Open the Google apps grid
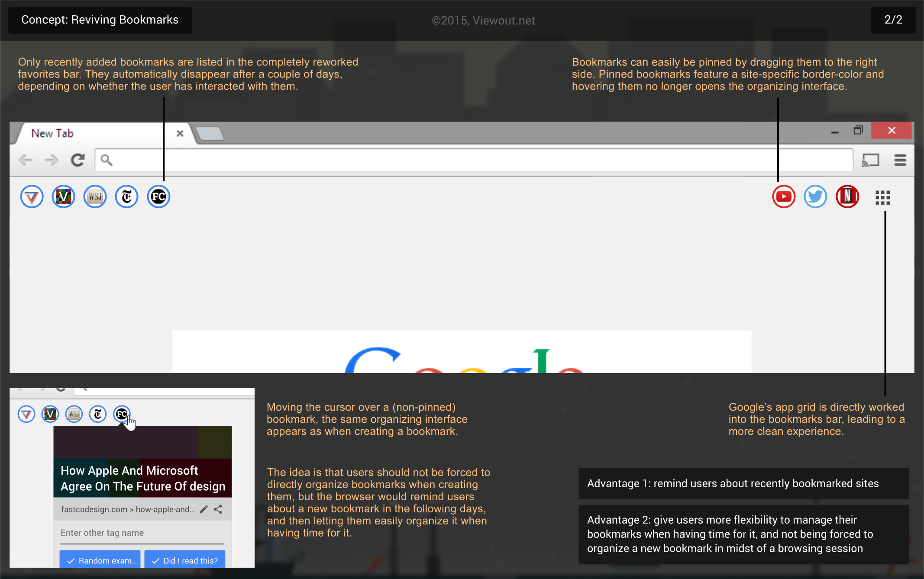Screen dimensions: 924x579 pos(882,198)
